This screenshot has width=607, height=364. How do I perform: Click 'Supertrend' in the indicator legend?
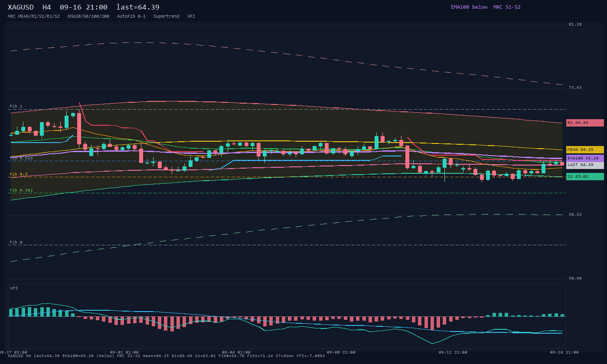point(166,16)
